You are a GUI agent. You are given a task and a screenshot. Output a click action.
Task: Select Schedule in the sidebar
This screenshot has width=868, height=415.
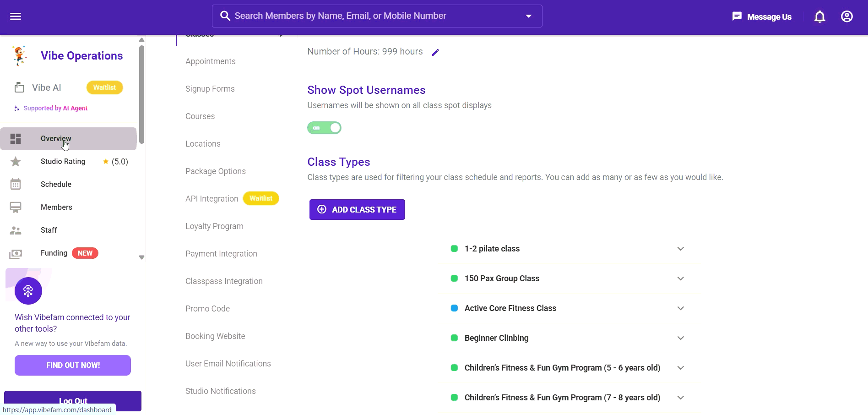[x=68, y=184]
